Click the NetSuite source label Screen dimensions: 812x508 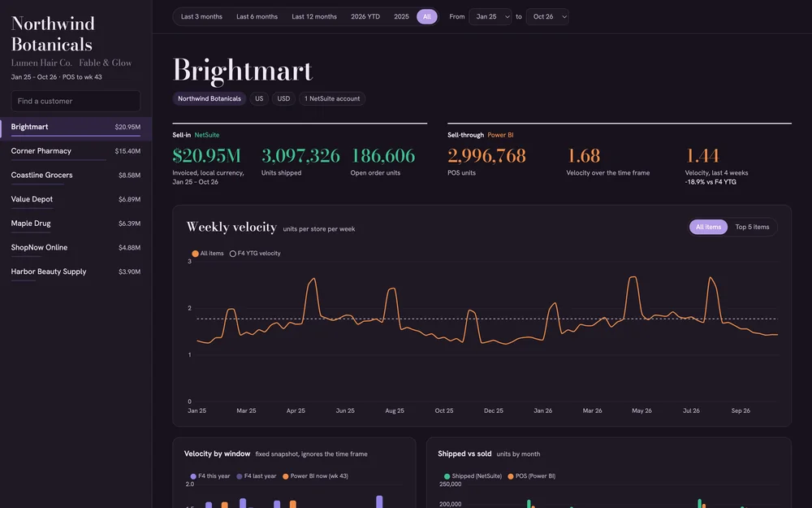[206, 135]
